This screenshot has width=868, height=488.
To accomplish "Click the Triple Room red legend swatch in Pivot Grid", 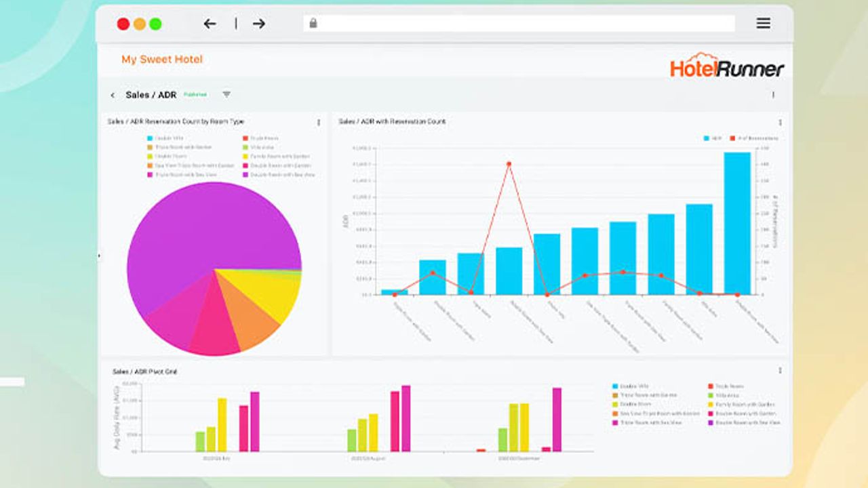I will tap(711, 386).
